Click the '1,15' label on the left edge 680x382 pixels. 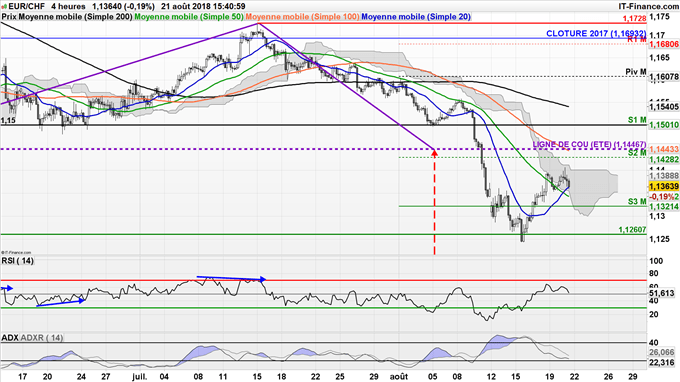pos(8,120)
